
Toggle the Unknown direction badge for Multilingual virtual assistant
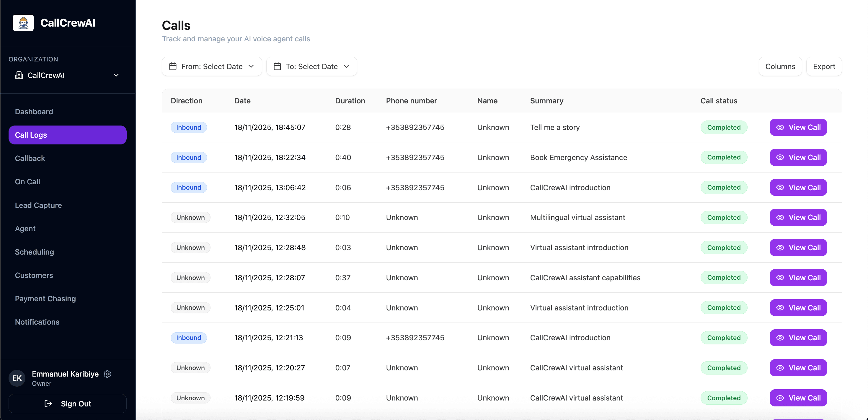190,217
